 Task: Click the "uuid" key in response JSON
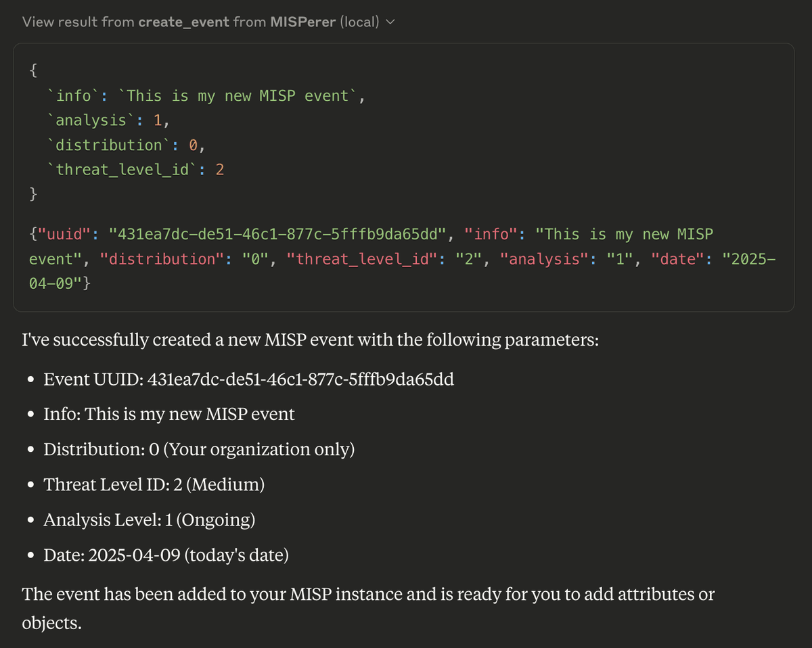(x=66, y=235)
